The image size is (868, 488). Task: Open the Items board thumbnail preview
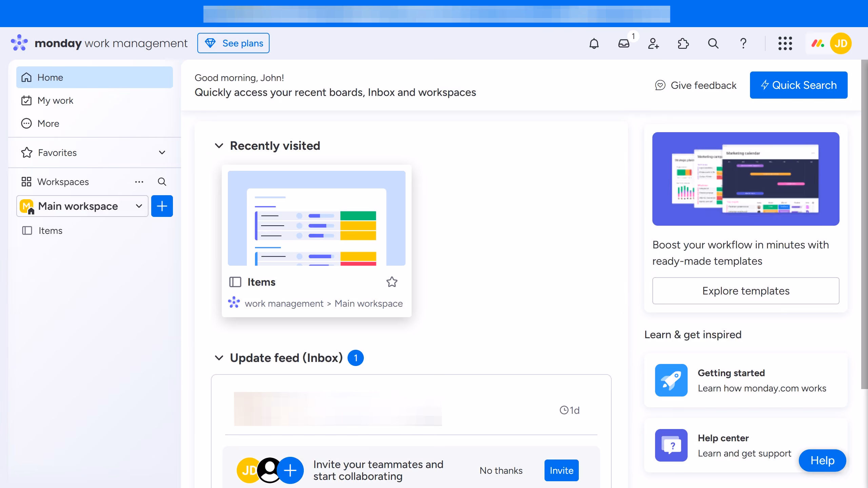pos(317,218)
